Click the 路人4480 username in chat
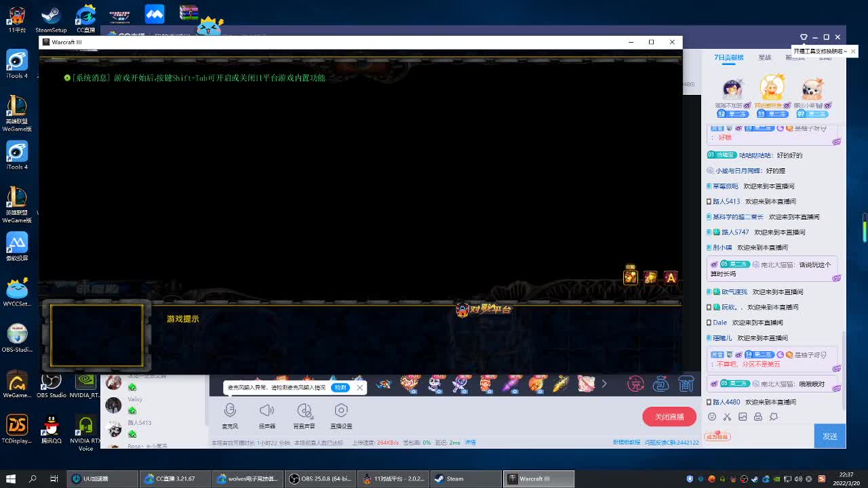Image resolution: width=868 pixels, height=488 pixels. (726, 402)
